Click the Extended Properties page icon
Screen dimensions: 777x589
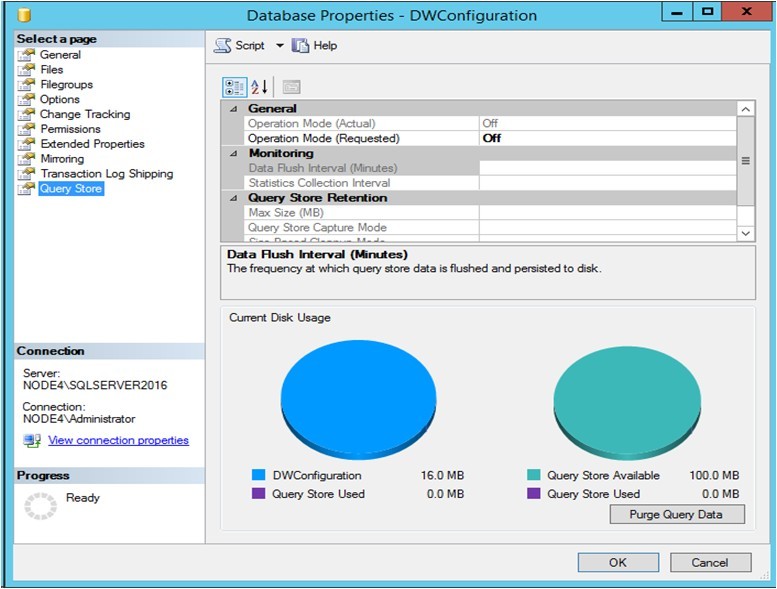click(27, 144)
